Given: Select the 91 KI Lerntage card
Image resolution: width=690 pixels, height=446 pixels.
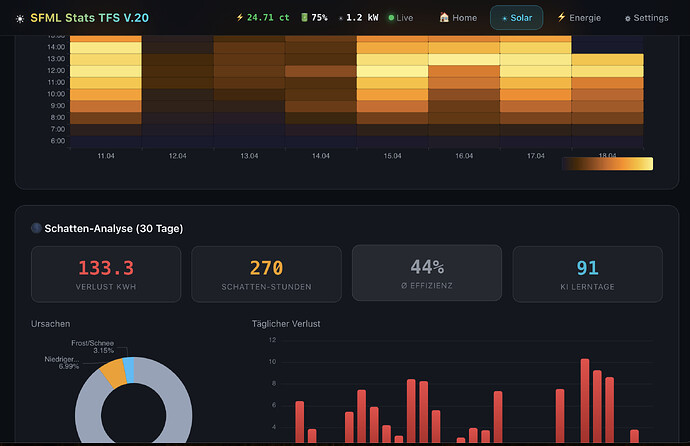Looking at the screenshot, I should (587, 274).
